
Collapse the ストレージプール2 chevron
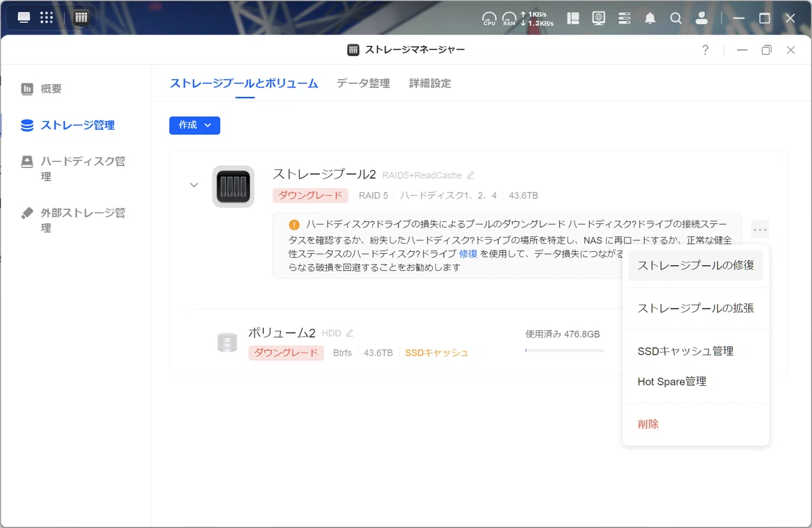194,185
